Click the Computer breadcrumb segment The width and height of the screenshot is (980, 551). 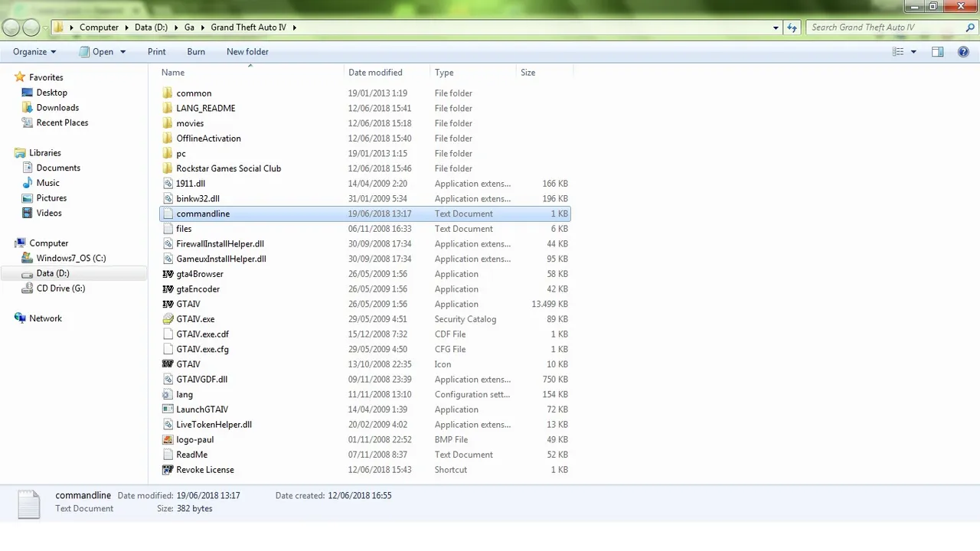[100, 28]
